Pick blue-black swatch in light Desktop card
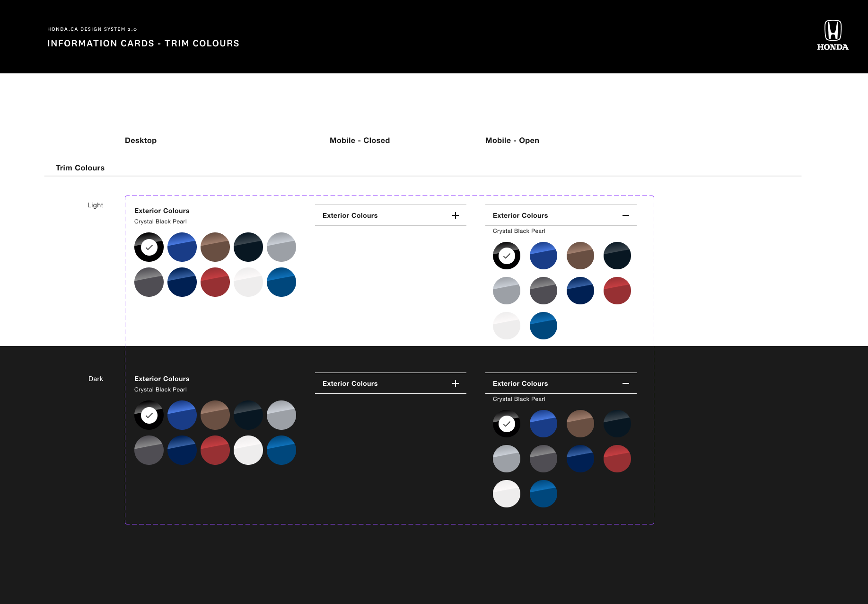Screen dimensions: 868x604 tap(248, 247)
